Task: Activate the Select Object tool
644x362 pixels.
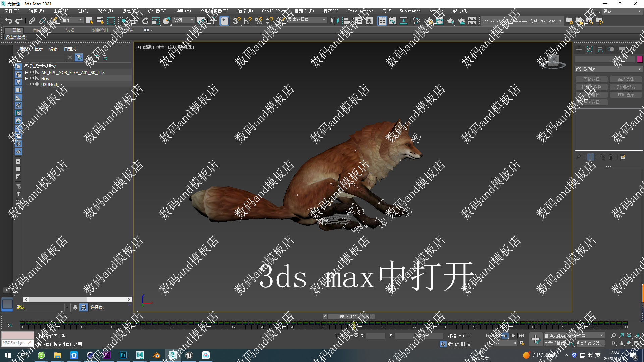Action: (89, 21)
